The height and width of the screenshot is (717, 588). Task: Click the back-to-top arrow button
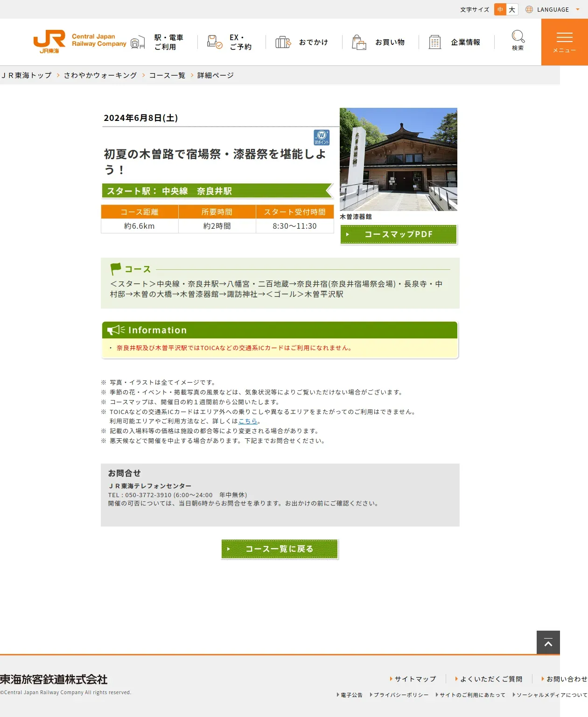coord(548,642)
